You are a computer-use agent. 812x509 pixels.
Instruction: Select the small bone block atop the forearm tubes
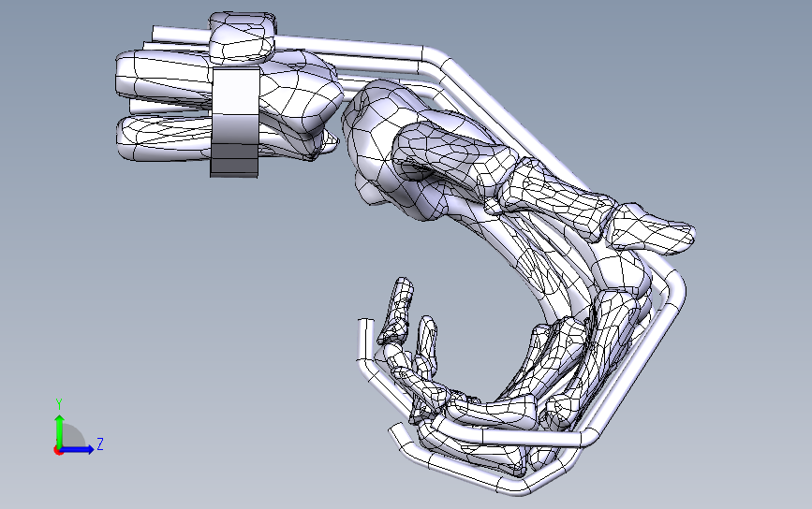point(242,37)
